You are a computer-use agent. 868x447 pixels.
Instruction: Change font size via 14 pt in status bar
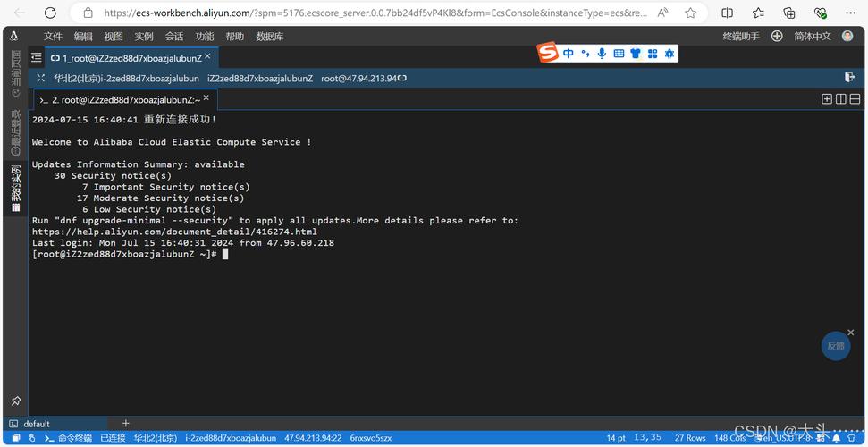(x=616, y=438)
